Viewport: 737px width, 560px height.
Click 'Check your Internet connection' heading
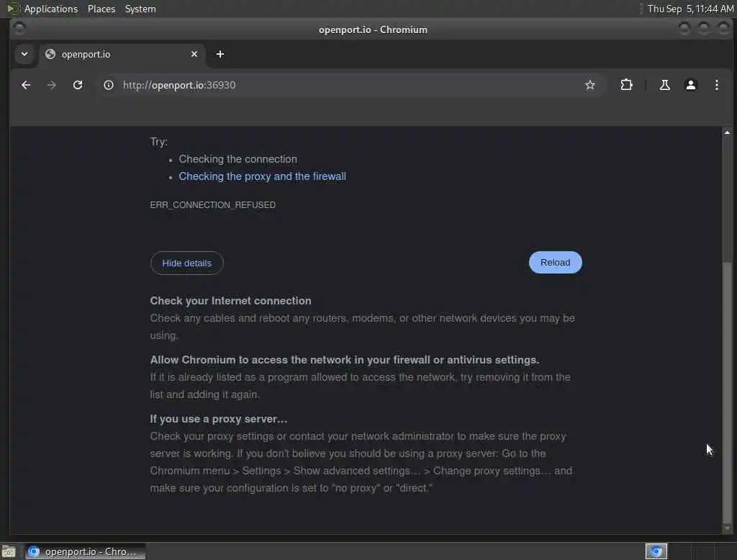230,301
